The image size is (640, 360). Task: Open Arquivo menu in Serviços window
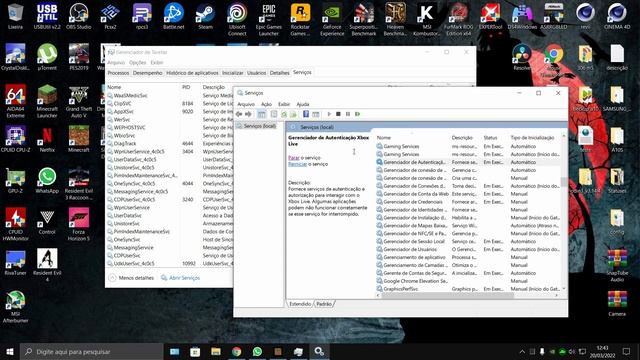point(246,104)
